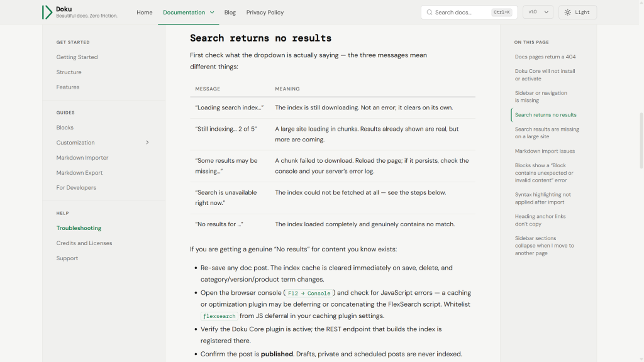Click the 'Doku' site title text
This screenshot has height=362, width=644.
click(x=64, y=9)
